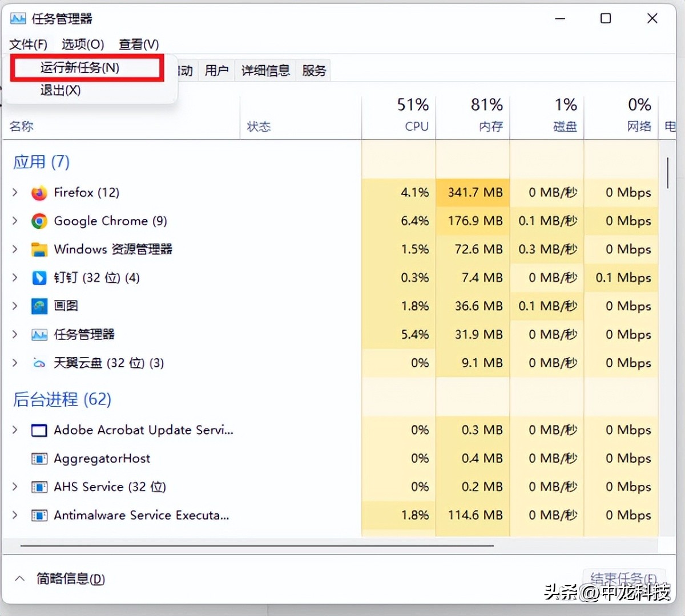The width and height of the screenshot is (685, 616).
Task: Click the Adobe Acrobat Update Service icon
Action: [x=39, y=430]
